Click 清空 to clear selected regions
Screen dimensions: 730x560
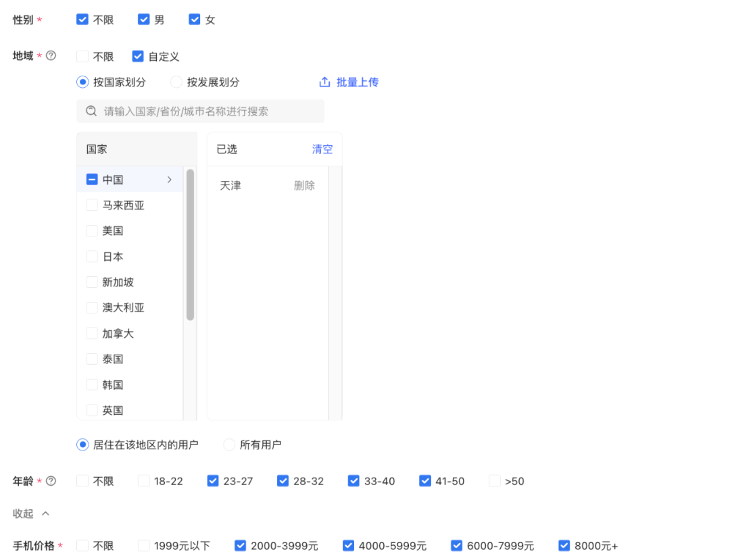[322, 149]
